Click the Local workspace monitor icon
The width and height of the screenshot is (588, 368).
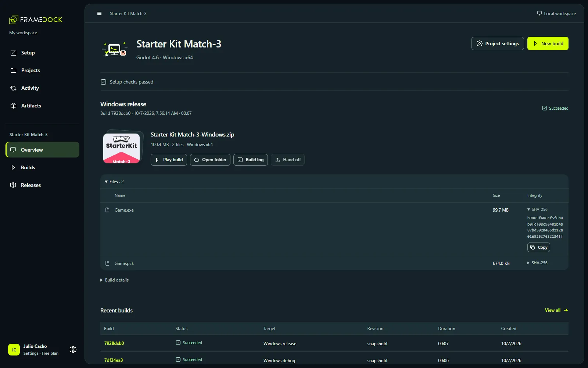tap(539, 13)
